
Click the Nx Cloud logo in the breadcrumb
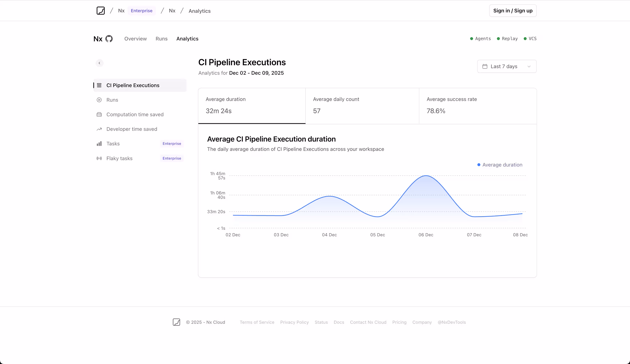[x=100, y=11]
